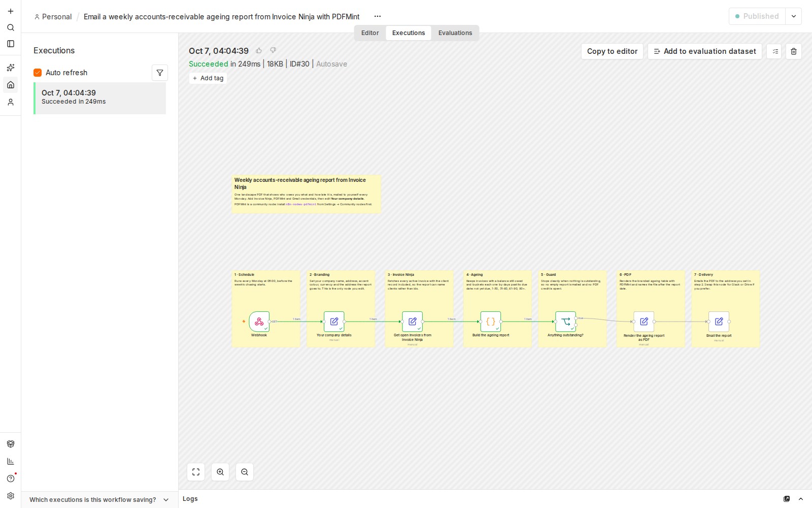Viewport: 812px width, 508px height.
Task: Open the search icon in sidebar
Action: [11, 27]
